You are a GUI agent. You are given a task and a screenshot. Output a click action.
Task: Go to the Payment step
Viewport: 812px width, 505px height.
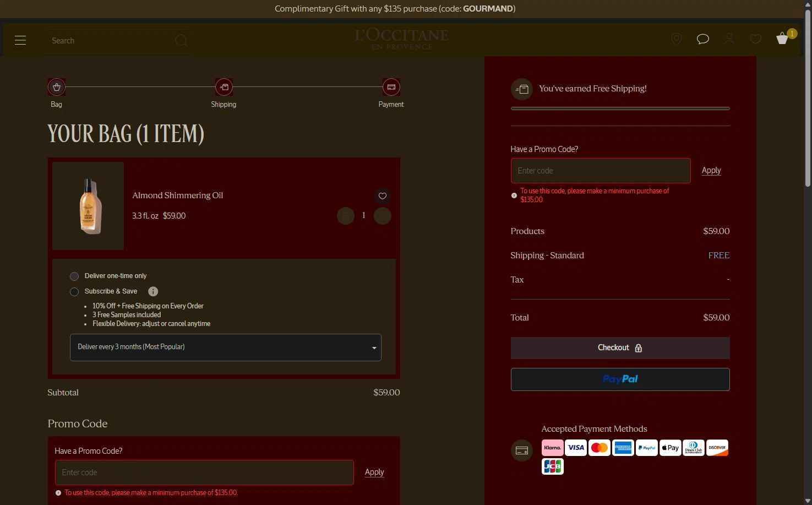(x=391, y=87)
